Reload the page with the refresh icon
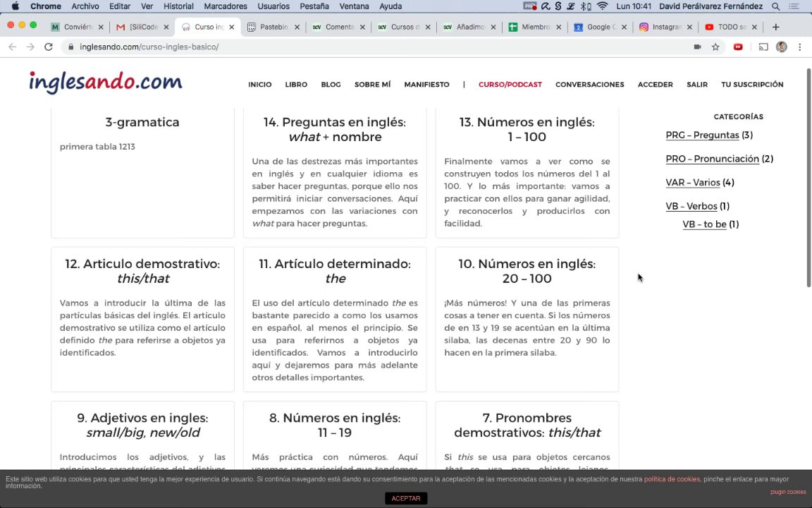This screenshot has width=812, height=508. click(49, 47)
